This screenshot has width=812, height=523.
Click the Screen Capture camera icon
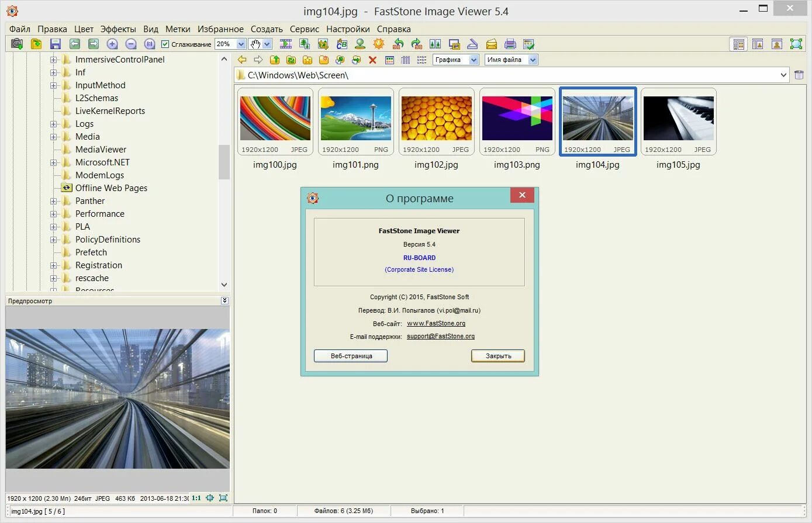tap(17, 44)
